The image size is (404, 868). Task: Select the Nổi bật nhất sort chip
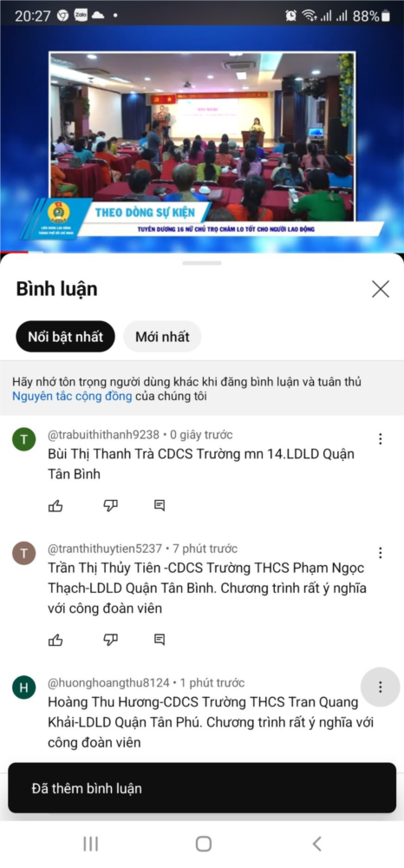(65, 337)
